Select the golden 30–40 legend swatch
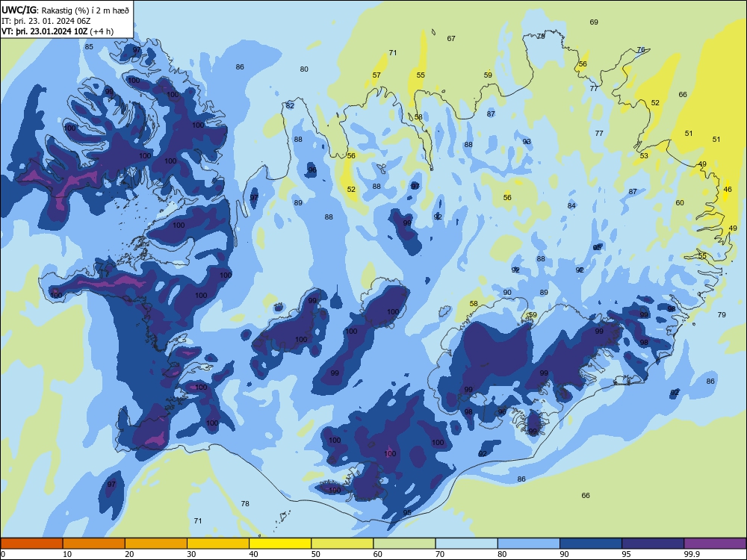Viewport: 747px width, 560px height. tap(218, 544)
